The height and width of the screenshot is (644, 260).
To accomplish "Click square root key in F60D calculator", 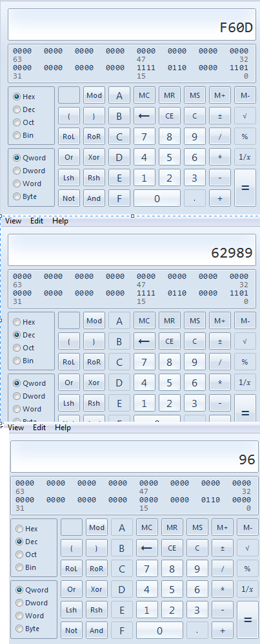I will point(245,116).
